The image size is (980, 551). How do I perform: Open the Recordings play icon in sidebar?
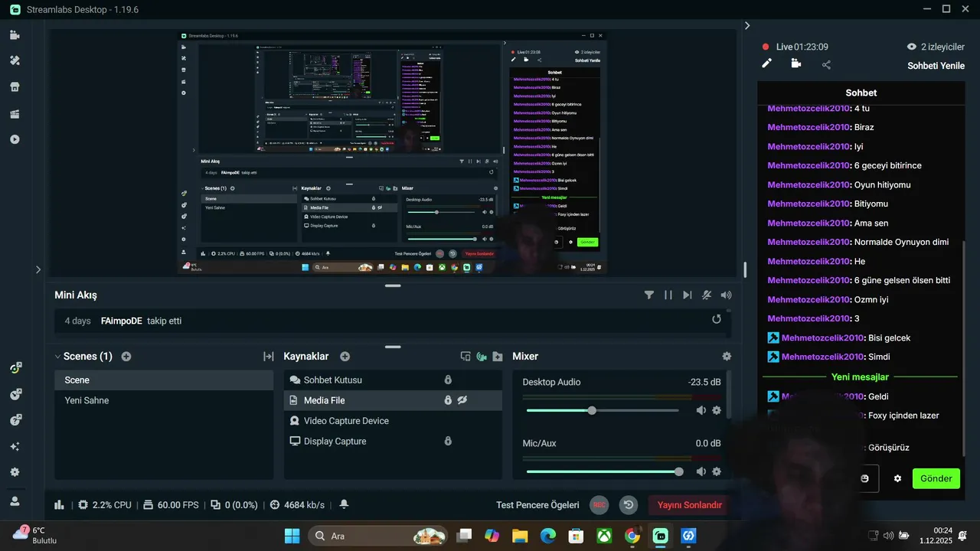pos(15,139)
